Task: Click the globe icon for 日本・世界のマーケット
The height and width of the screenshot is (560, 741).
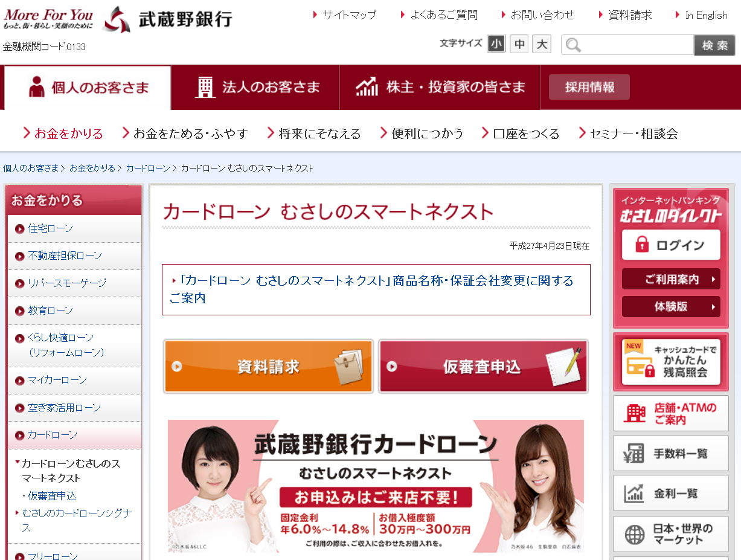Action: point(635,534)
